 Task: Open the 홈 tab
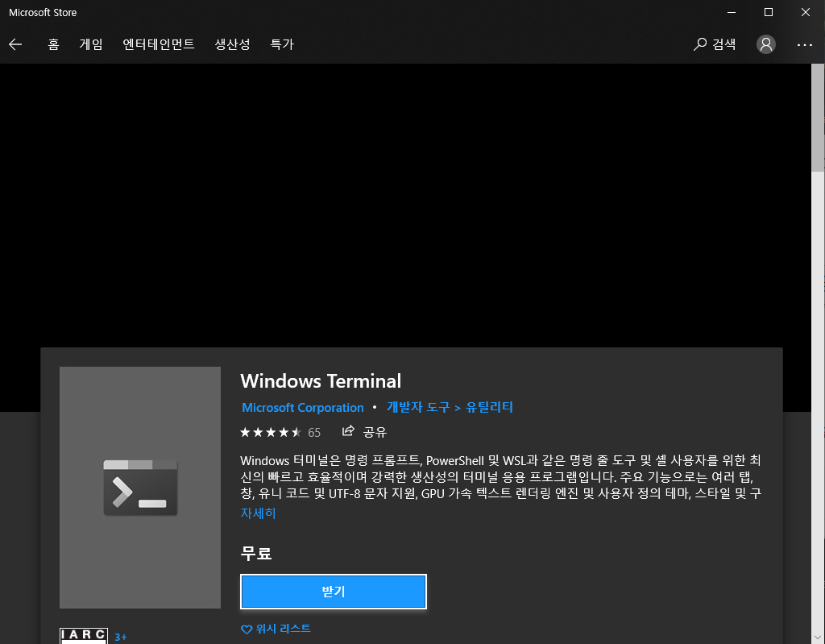(x=53, y=44)
